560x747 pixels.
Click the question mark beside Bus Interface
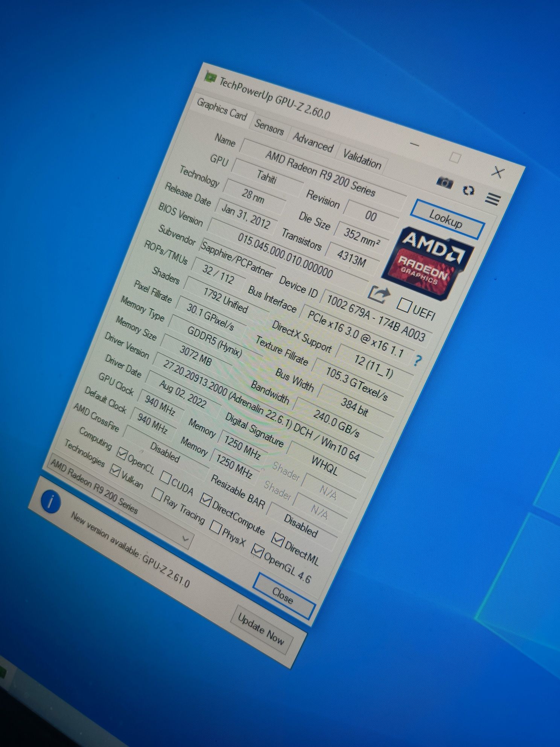point(417,360)
